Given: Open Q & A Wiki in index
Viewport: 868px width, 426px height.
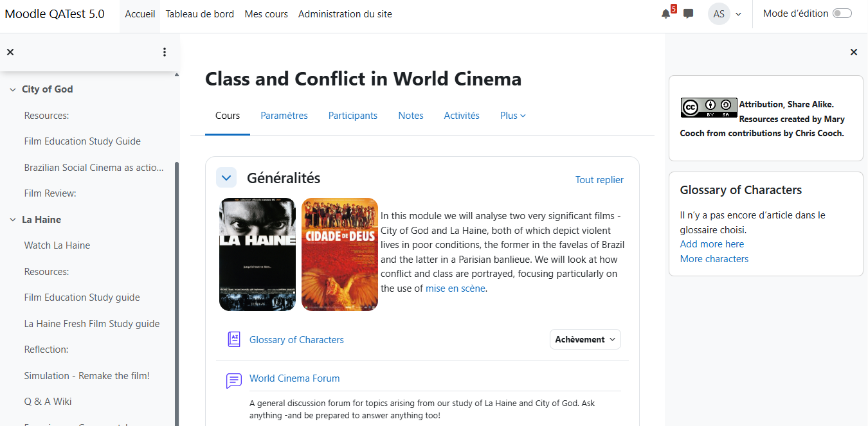Looking at the screenshot, I should (48, 402).
